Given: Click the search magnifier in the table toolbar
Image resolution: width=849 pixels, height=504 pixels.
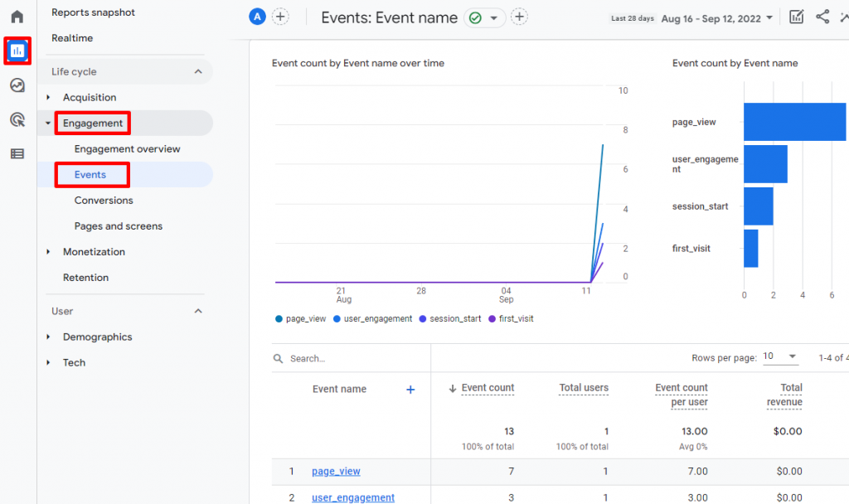Looking at the screenshot, I should (276, 357).
